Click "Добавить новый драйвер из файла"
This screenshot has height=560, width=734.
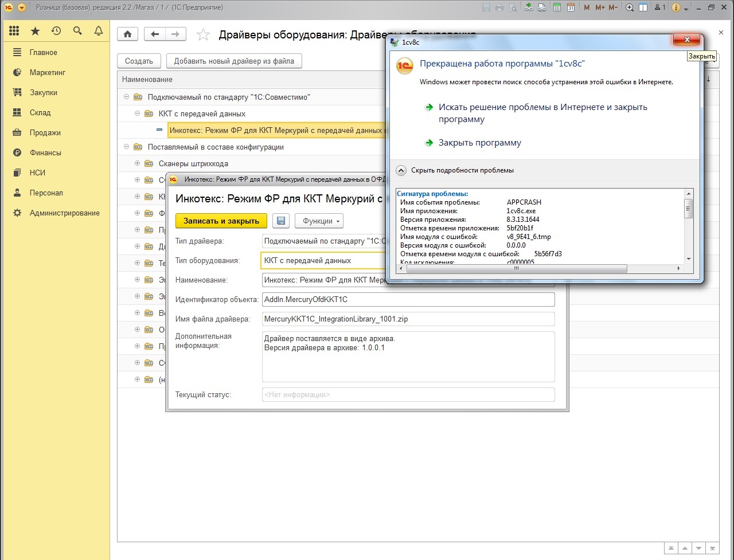tap(234, 61)
